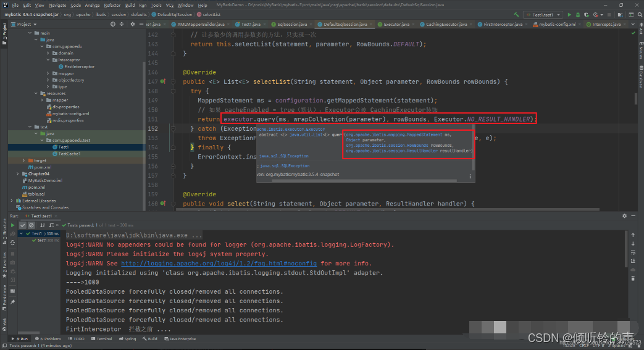Click test tree horizontal scrollbar
This screenshot has width=644, height=350.
29,333
